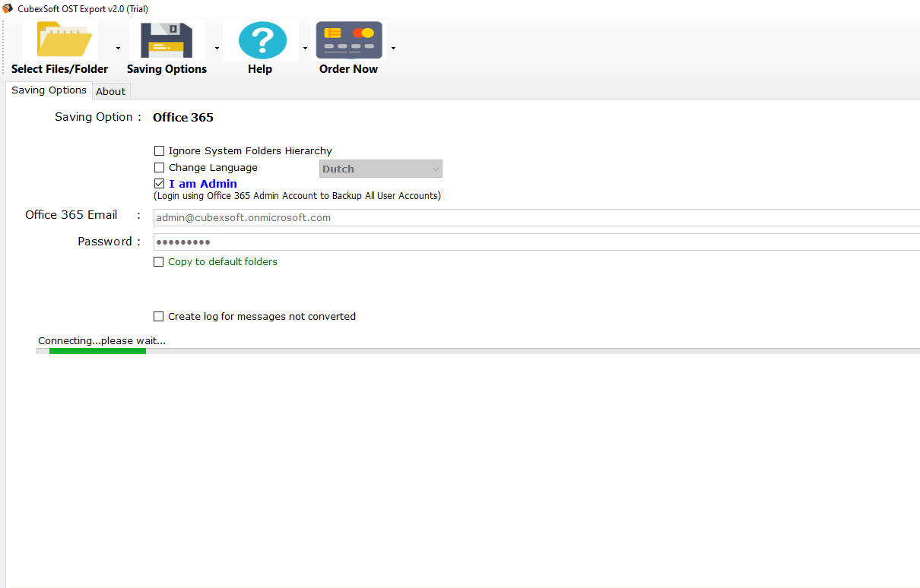
Task: Click the green connecting progress bar
Action: click(97, 351)
